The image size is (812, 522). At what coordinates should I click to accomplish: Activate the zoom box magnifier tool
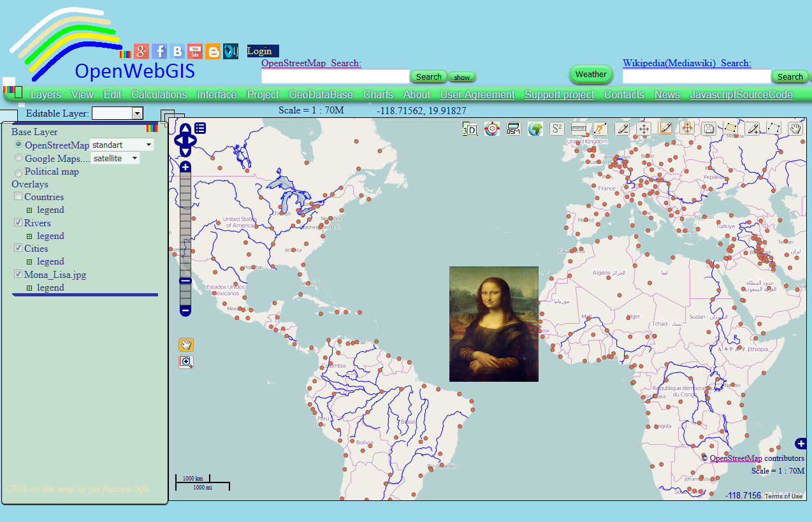point(186,362)
